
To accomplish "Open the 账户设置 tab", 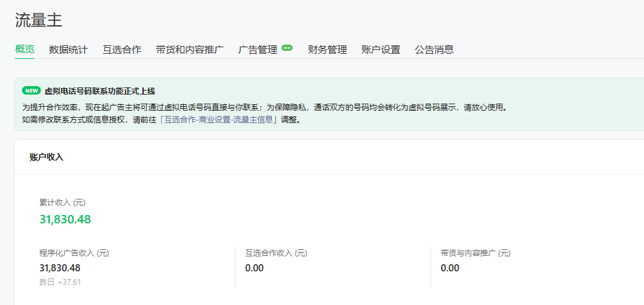I will (x=381, y=49).
